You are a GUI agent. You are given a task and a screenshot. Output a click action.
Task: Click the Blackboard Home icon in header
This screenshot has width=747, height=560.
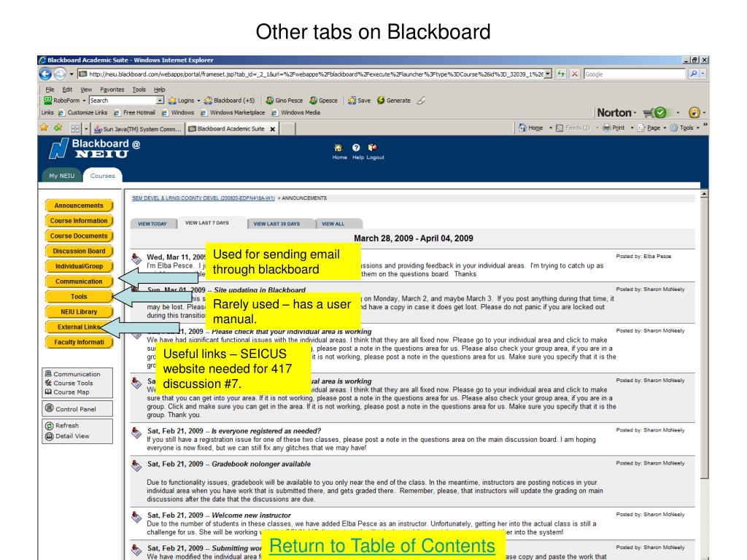click(338, 147)
